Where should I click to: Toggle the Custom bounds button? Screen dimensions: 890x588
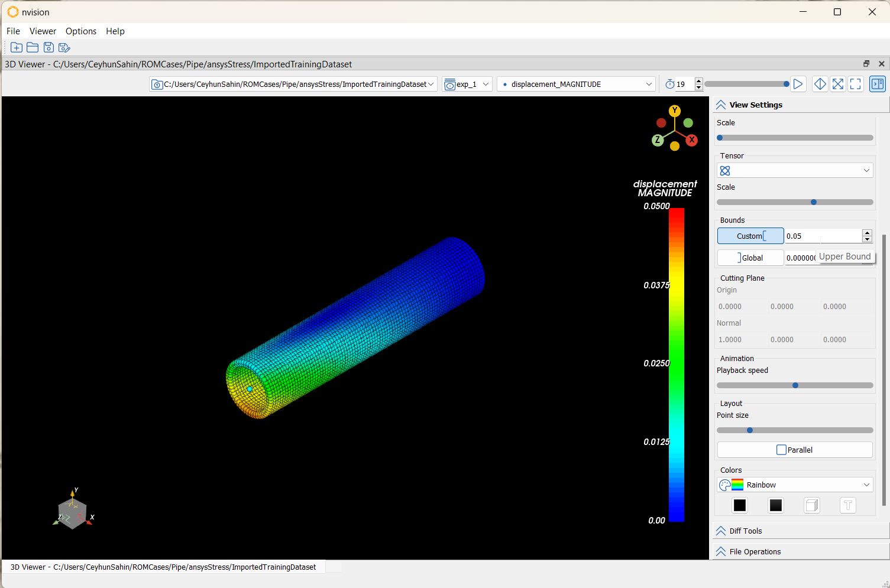pos(750,236)
